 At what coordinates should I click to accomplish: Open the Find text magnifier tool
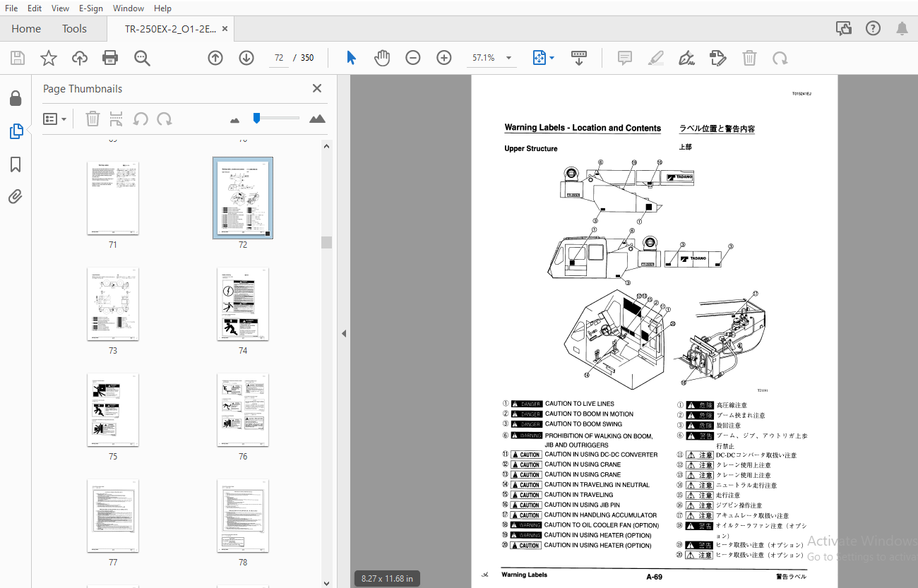click(143, 58)
